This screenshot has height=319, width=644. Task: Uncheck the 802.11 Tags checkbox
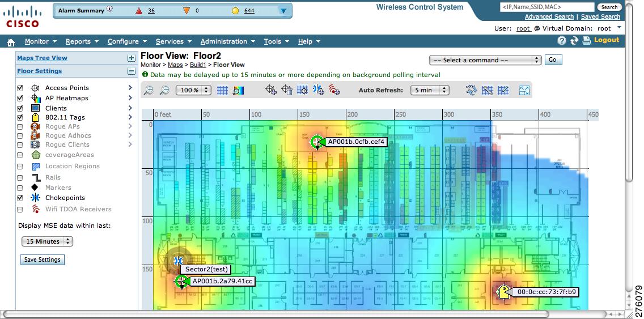click(x=20, y=117)
